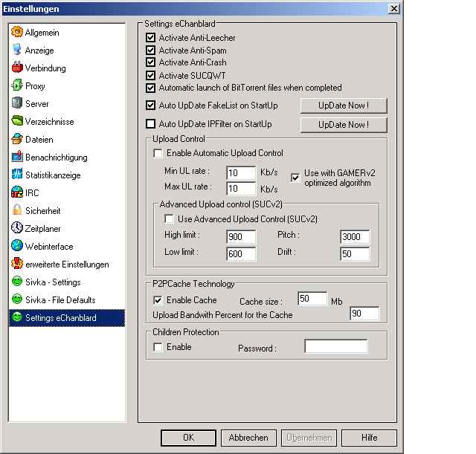Select the Proxy settings page
The height and width of the screenshot is (454, 476).
tap(67, 86)
